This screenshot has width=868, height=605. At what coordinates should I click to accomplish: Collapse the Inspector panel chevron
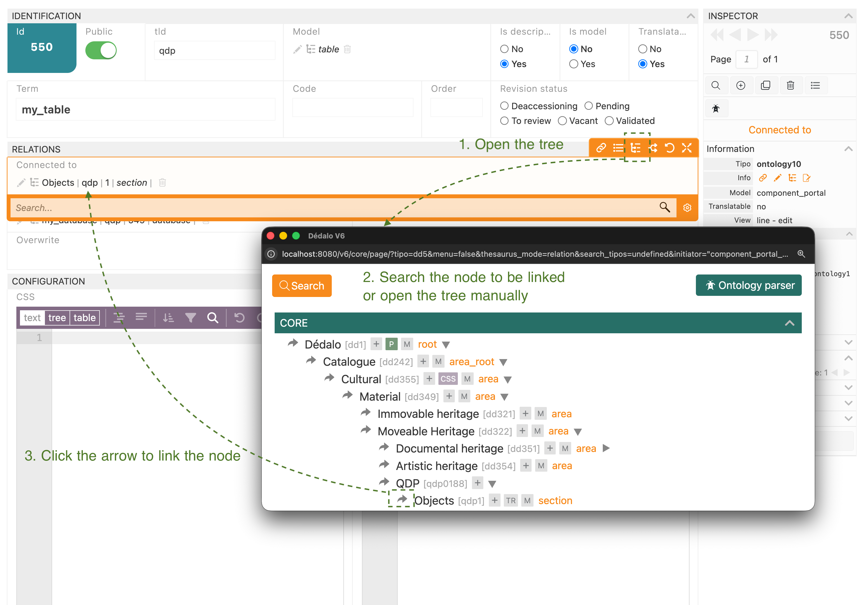(848, 16)
